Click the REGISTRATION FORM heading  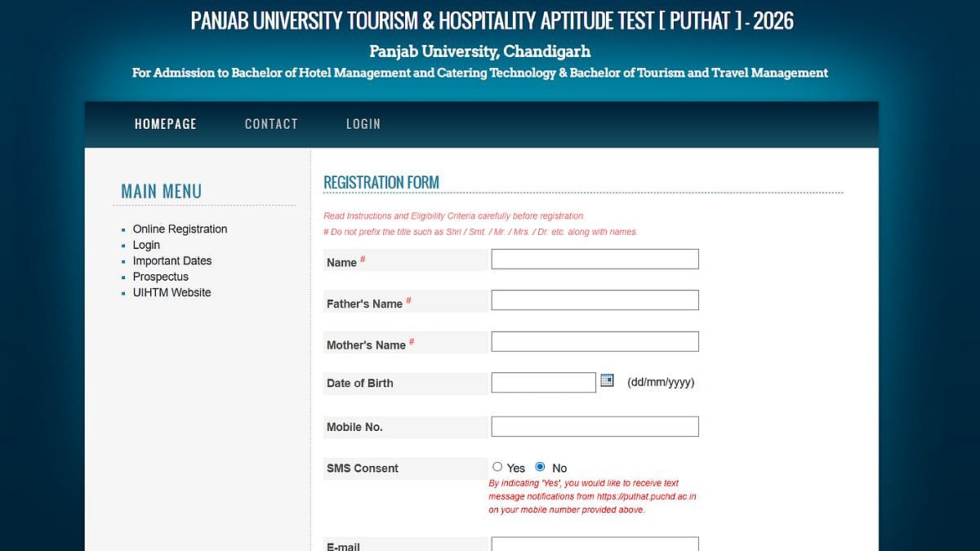[381, 182]
